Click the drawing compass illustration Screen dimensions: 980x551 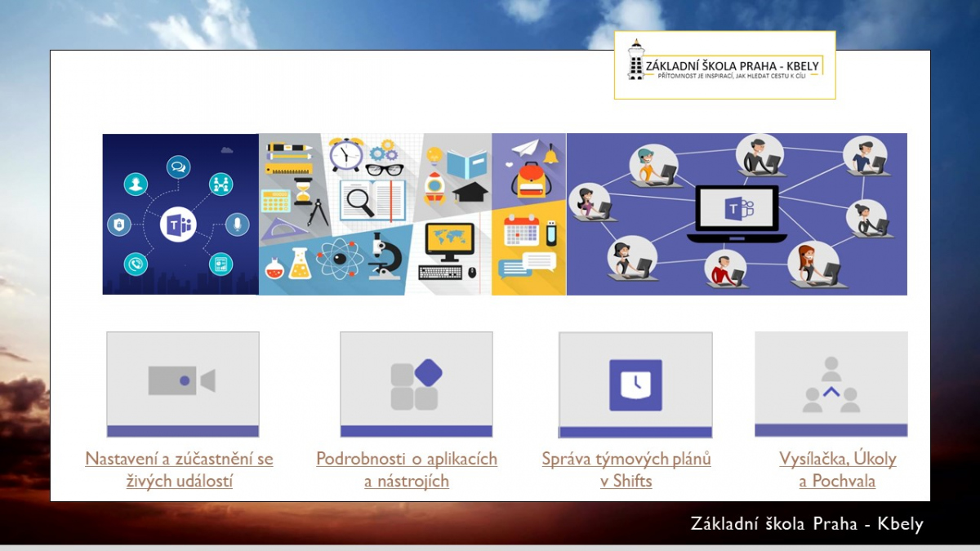(x=318, y=211)
